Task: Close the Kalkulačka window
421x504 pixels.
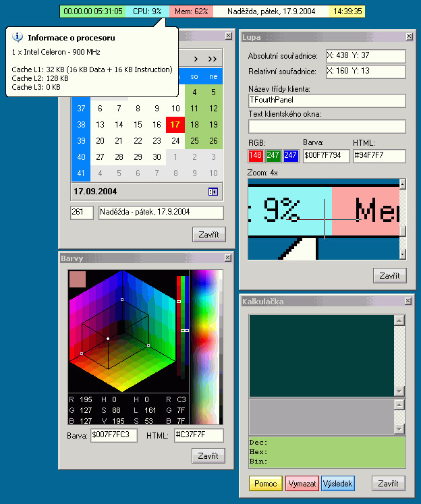Action: coord(408,301)
